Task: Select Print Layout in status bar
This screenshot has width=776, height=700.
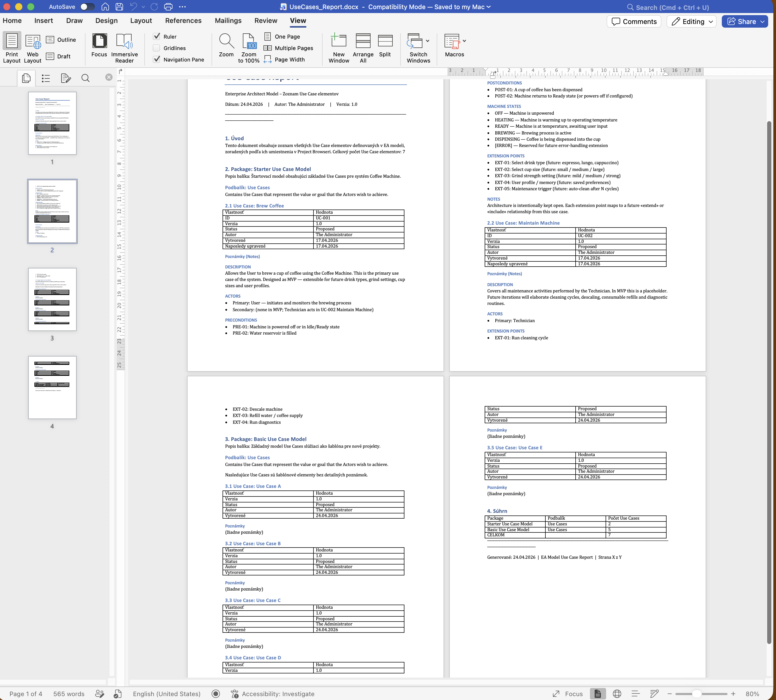Action: click(x=598, y=693)
